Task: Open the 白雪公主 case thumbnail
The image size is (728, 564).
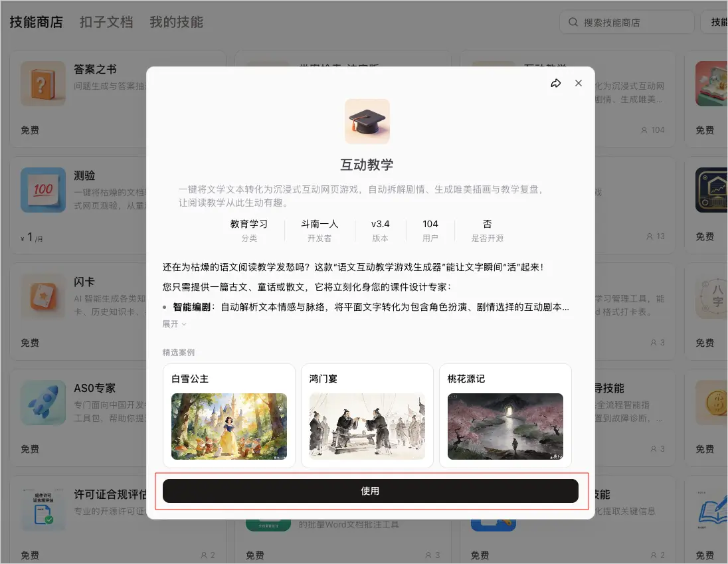Action: [x=229, y=426]
